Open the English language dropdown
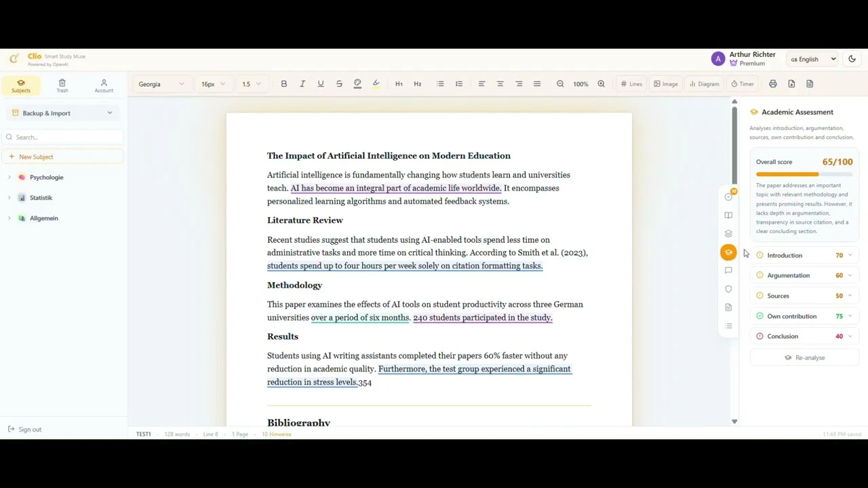Screen dimensions: 868x488 click(x=813, y=59)
